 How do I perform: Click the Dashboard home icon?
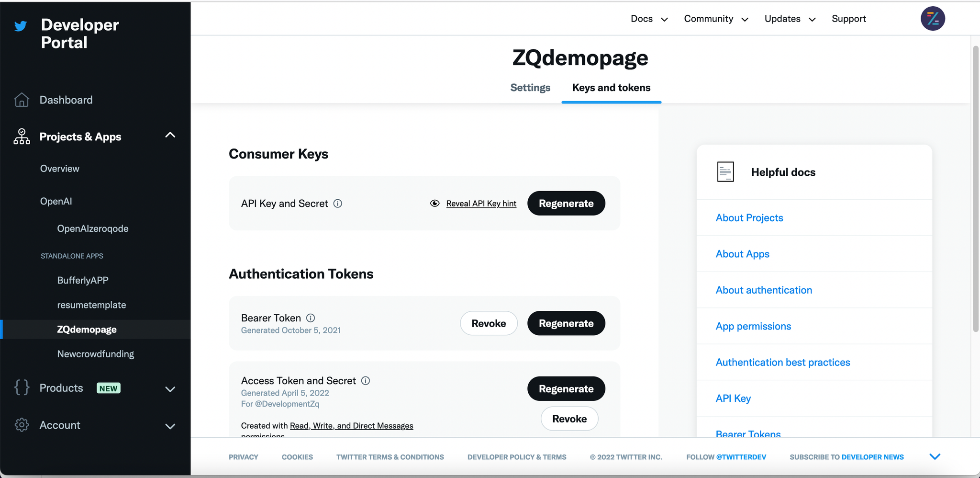point(22,100)
